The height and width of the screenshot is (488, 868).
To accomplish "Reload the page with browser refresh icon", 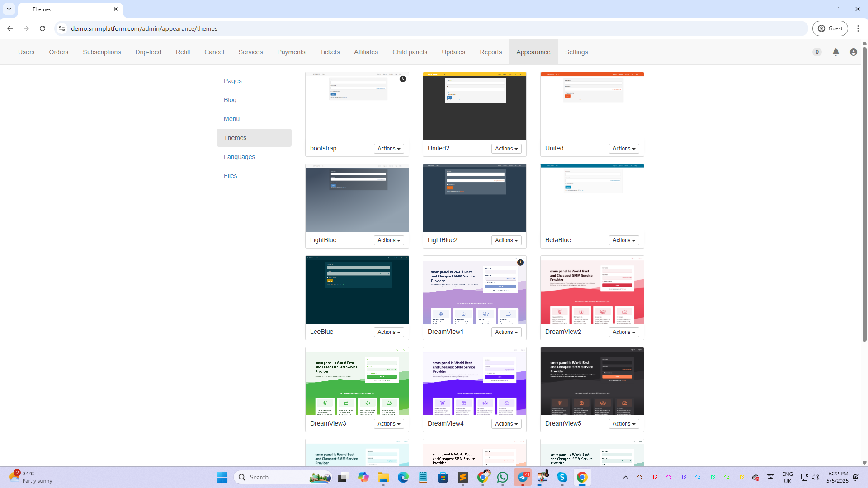I will (x=42, y=28).
